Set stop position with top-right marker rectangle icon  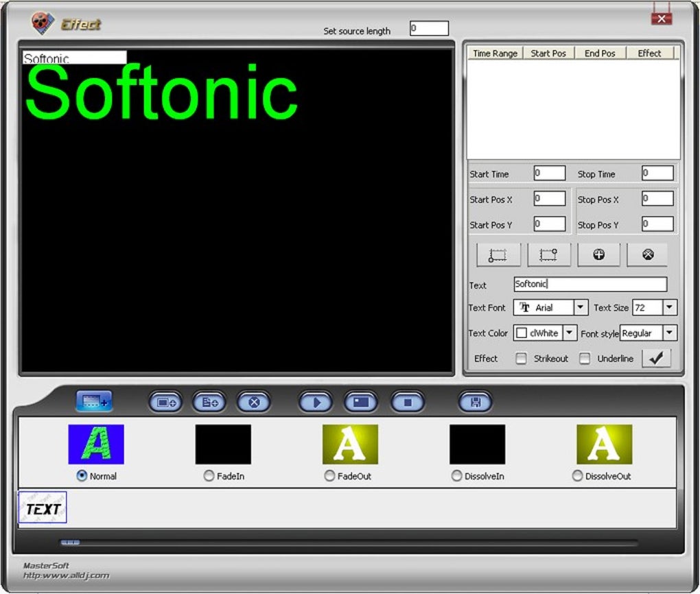548,255
